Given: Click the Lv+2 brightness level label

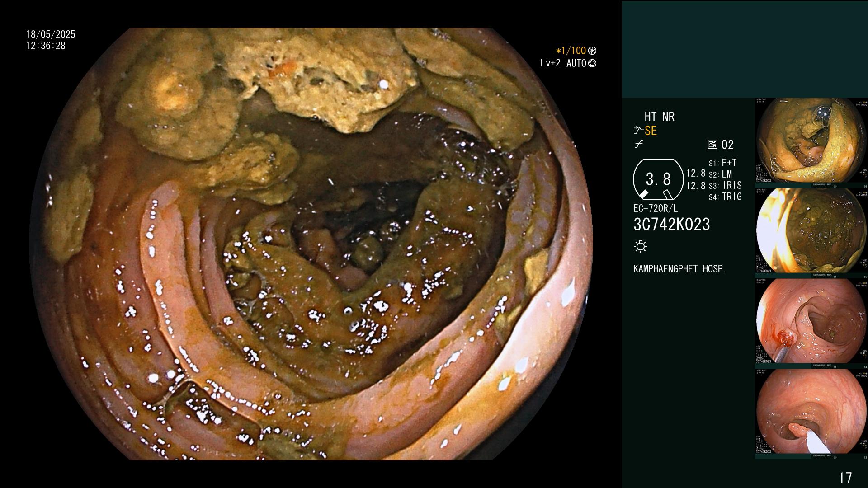Looking at the screenshot, I should point(550,63).
